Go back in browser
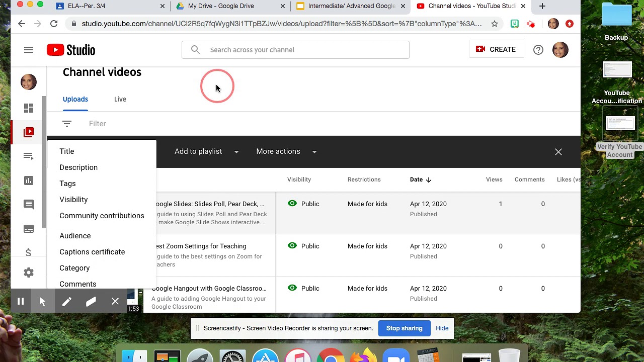 click(22, 24)
